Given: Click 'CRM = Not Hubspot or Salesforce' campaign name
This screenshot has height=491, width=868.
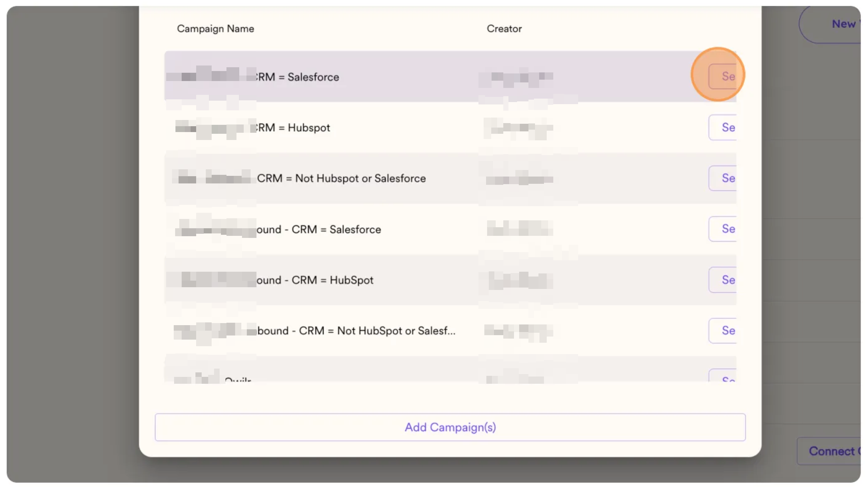Looking at the screenshot, I should point(341,178).
